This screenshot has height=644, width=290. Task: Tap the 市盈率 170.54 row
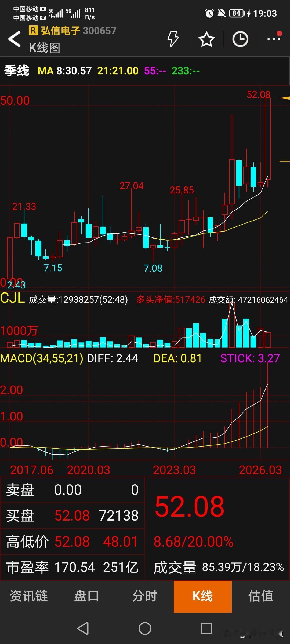tap(72, 567)
